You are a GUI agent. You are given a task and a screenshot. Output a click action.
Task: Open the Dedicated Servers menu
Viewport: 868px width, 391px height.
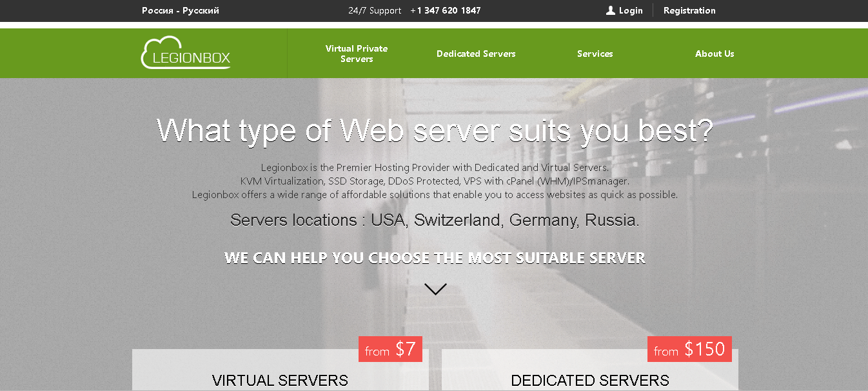476,54
